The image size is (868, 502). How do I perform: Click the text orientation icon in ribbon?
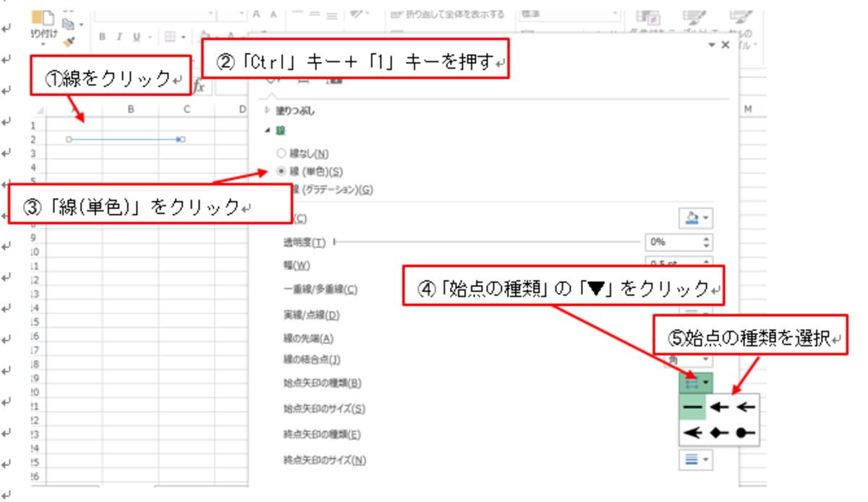point(356,14)
